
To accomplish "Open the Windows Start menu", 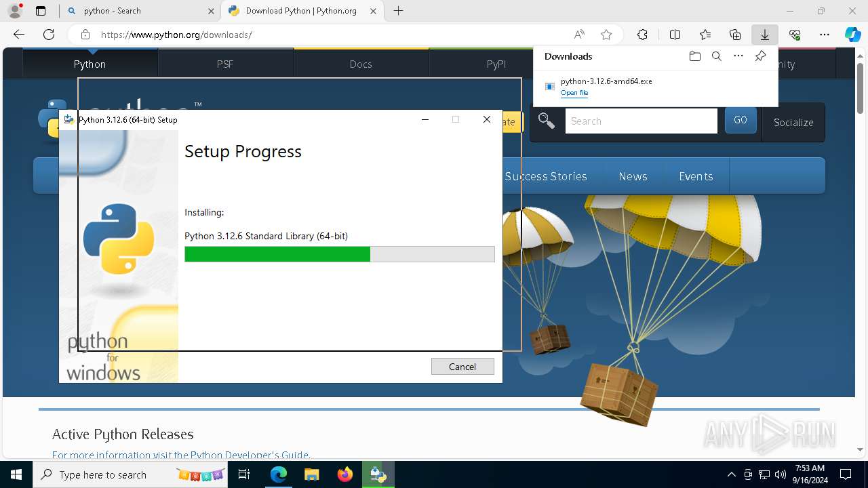I will [16, 474].
